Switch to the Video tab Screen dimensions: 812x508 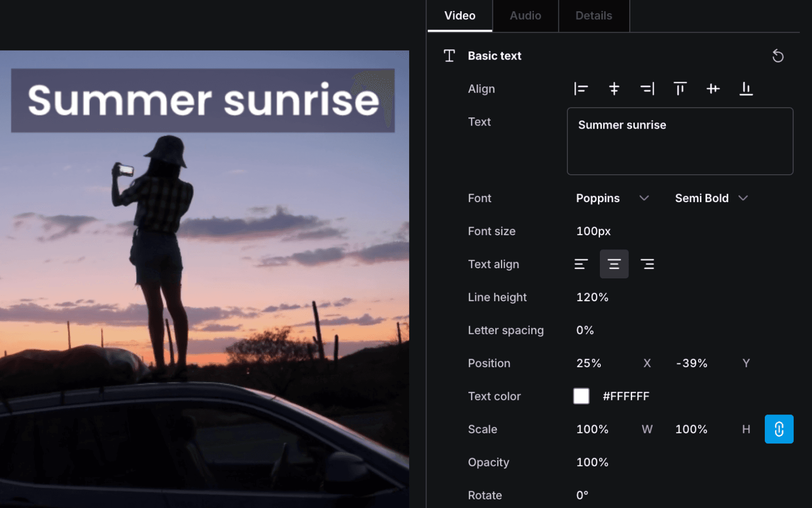[460, 16]
